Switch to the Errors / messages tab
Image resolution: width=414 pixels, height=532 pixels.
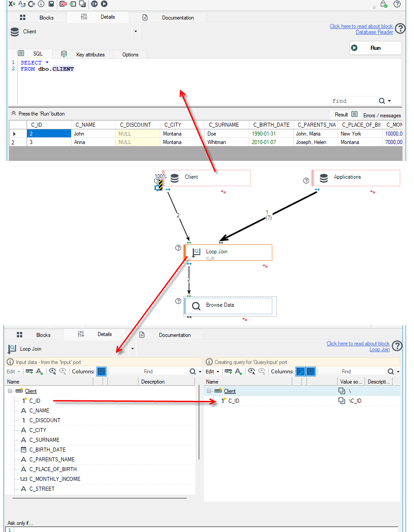click(382, 116)
